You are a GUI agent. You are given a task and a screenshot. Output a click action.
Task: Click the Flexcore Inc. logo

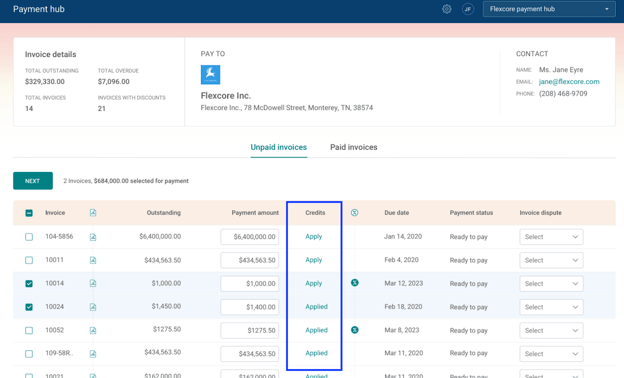point(210,74)
